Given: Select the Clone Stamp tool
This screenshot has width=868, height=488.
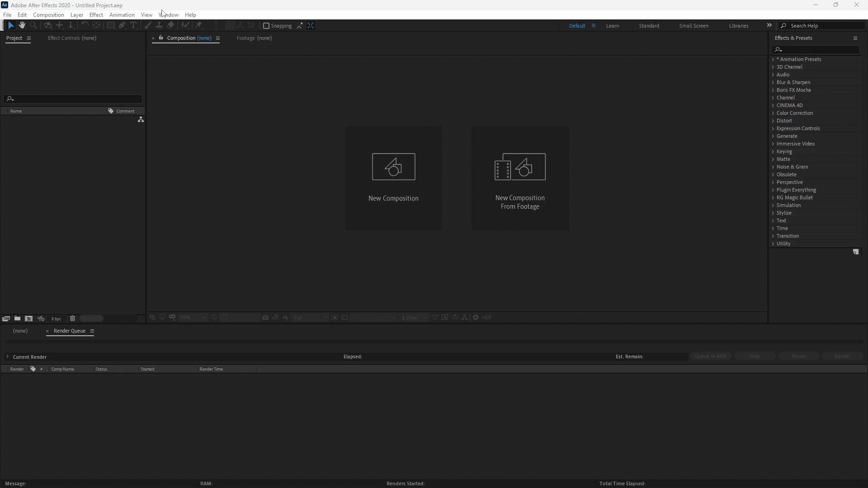Looking at the screenshot, I should click(159, 26).
